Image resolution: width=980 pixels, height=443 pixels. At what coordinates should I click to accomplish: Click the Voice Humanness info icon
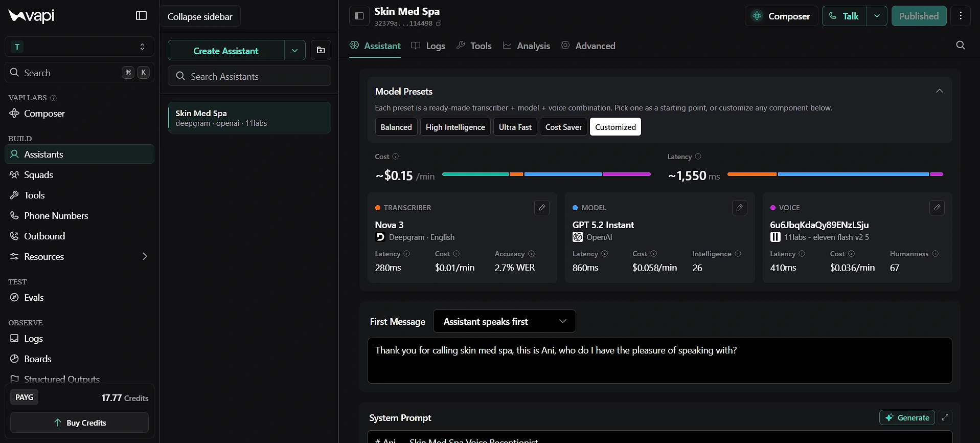(935, 254)
